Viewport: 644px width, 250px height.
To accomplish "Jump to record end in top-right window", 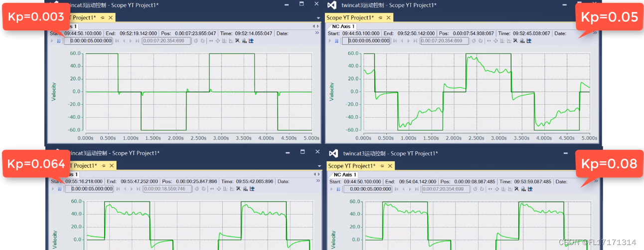I will 415,40.
